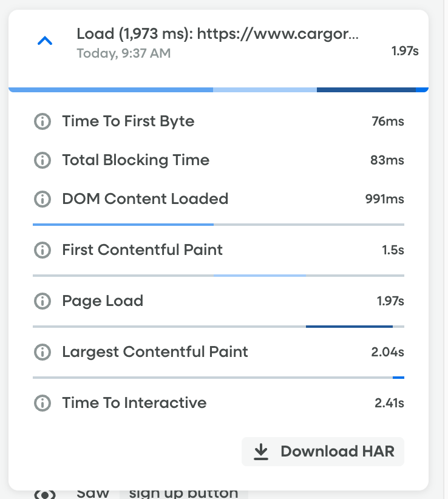Image resolution: width=448 pixels, height=499 pixels.
Task: Click the 1.97s total duration in header
Action: [x=405, y=51]
